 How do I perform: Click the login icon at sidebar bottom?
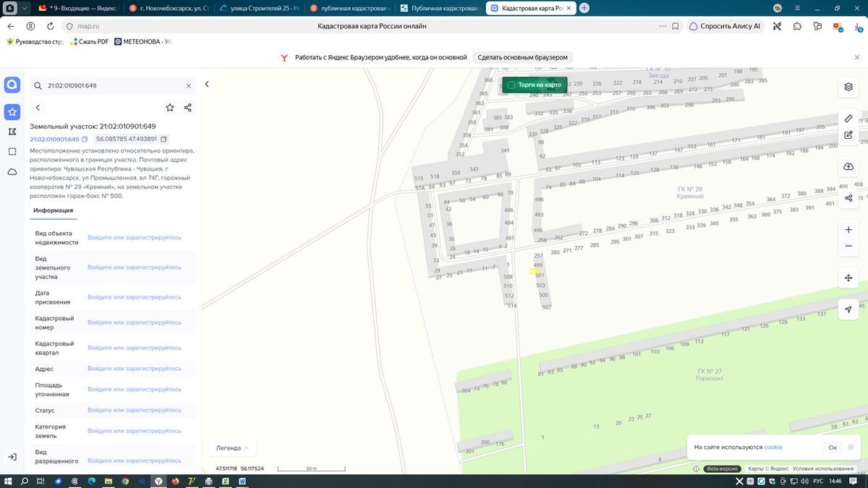(12, 457)
